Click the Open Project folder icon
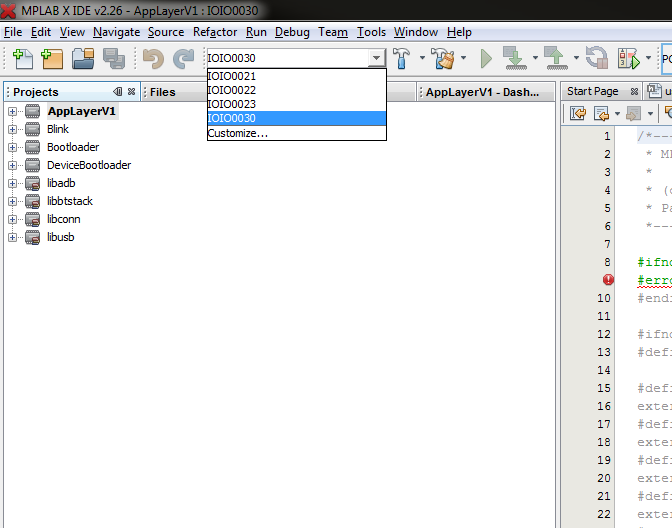Image resolution: width=672 pixels, height=528 pixels. coord(82,59)
